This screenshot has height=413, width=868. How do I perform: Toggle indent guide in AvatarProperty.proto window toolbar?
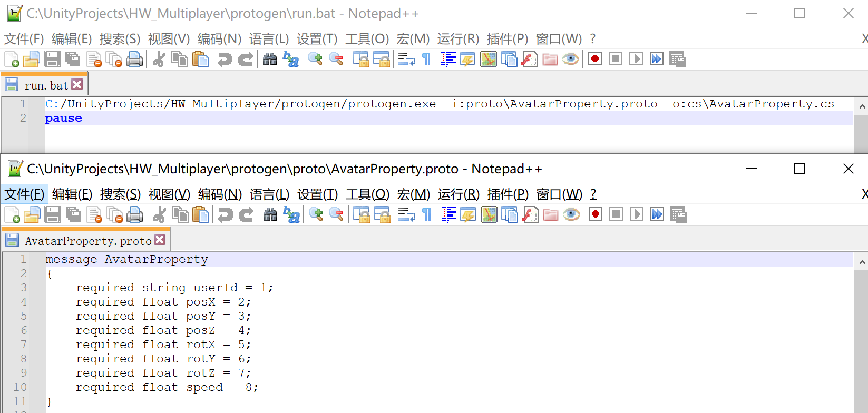(x=448, y=214)
